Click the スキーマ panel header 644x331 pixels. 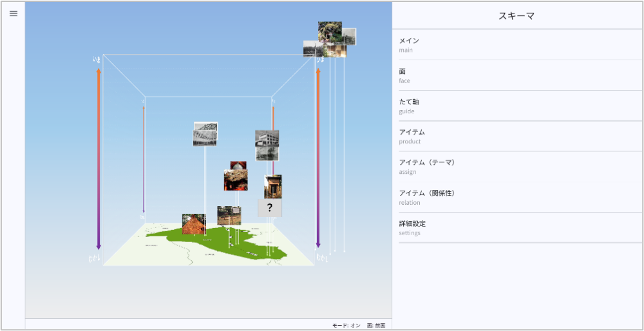click(516, 15)
